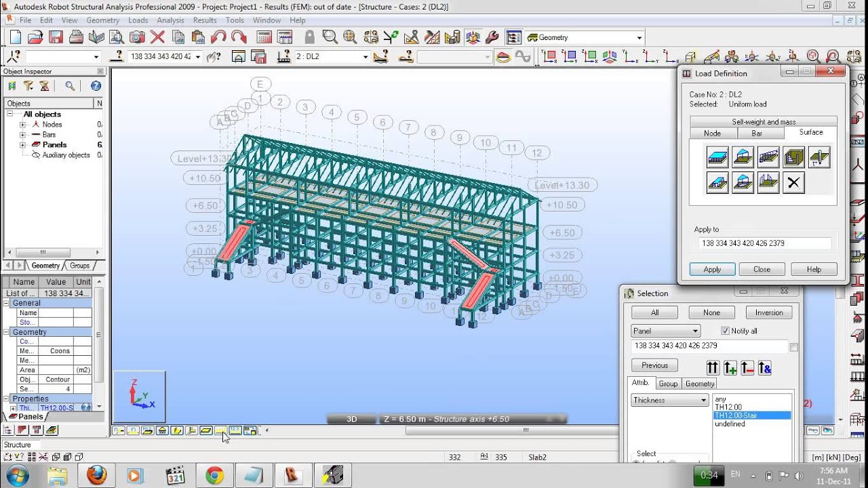Screen dimensions: 868x488
Task: Undo the last action with the red arrow
Action: [218, 37]
